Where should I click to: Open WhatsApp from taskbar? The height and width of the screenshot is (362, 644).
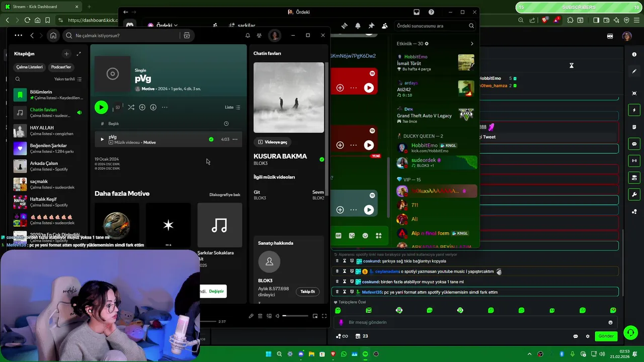344,354
